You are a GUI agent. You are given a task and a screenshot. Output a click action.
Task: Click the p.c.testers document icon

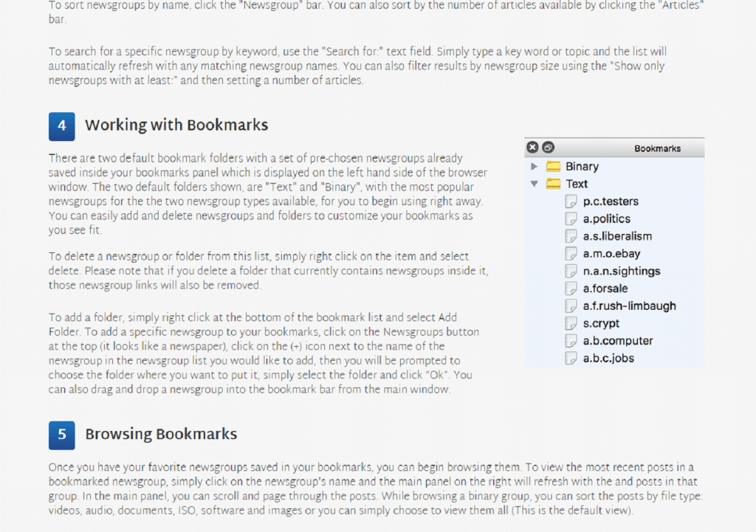click(x=571, y=201)
